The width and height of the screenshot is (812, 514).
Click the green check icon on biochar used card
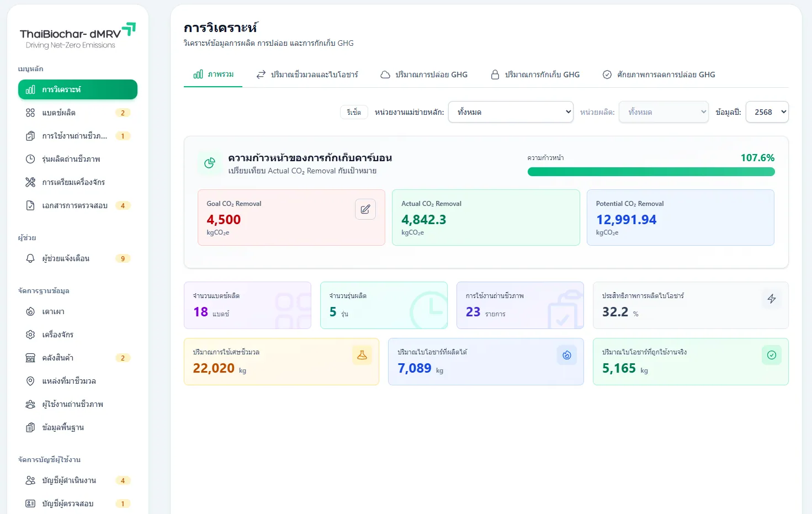pyautogui.click(x=772, y=355)
